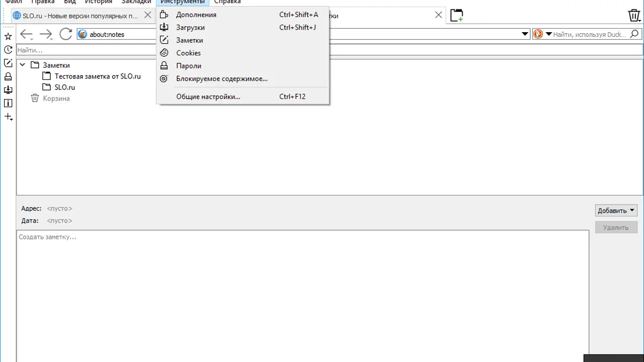Click the Создать заметку text area
644x362 pixels.
(302, 292)
